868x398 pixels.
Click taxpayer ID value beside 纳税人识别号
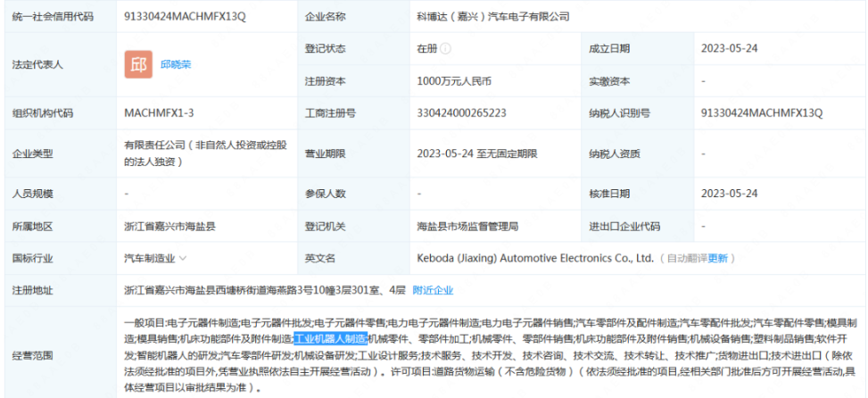(762, 113)
